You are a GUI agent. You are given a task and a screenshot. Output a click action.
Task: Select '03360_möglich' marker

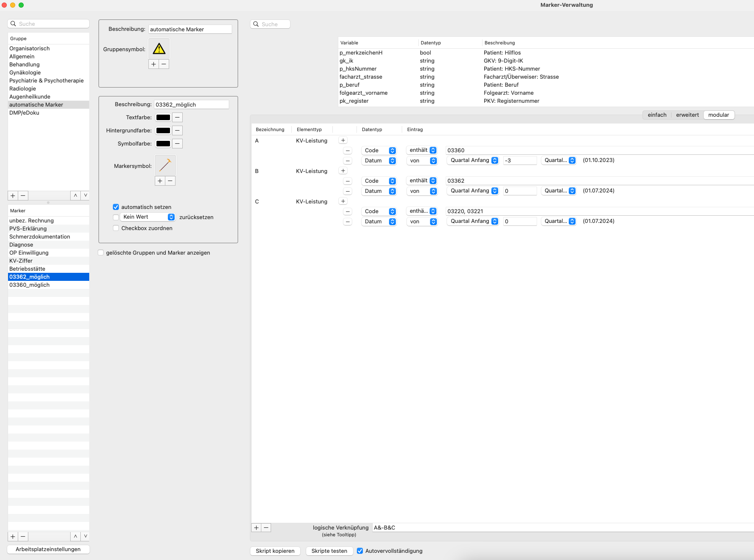(x=49, y=285)
